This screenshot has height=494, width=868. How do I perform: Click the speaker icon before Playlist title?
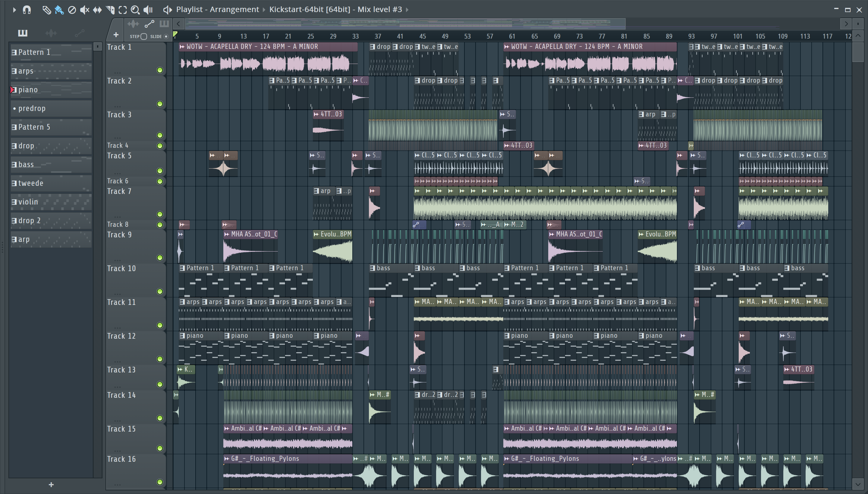[x=167, y=10]
